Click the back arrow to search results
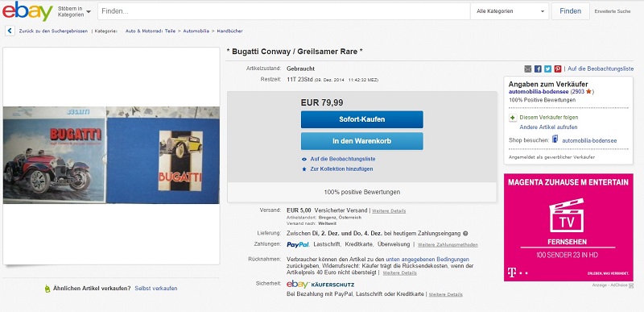This screenshot has height=312, width=644. point(10,31)
